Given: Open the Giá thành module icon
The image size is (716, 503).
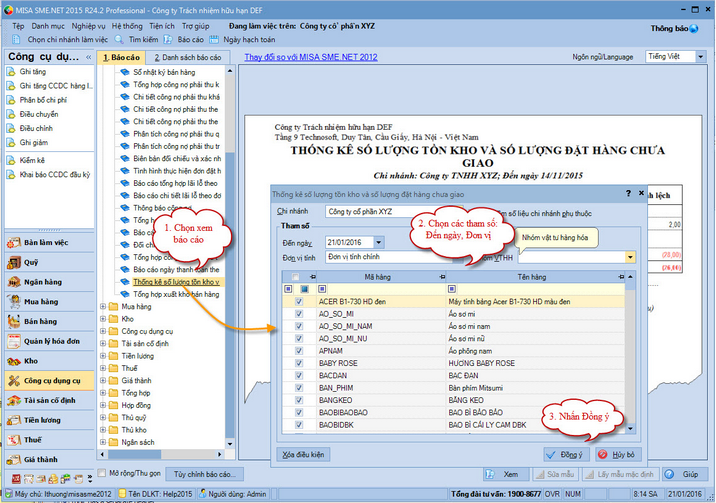Looking at the screenshot, I should click(x=14, y=460).
